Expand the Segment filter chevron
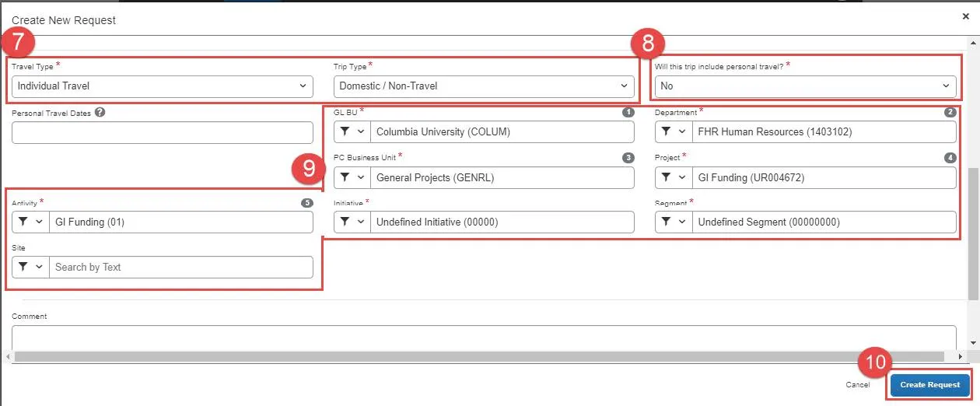980x406 pixels. coord(683,222)
